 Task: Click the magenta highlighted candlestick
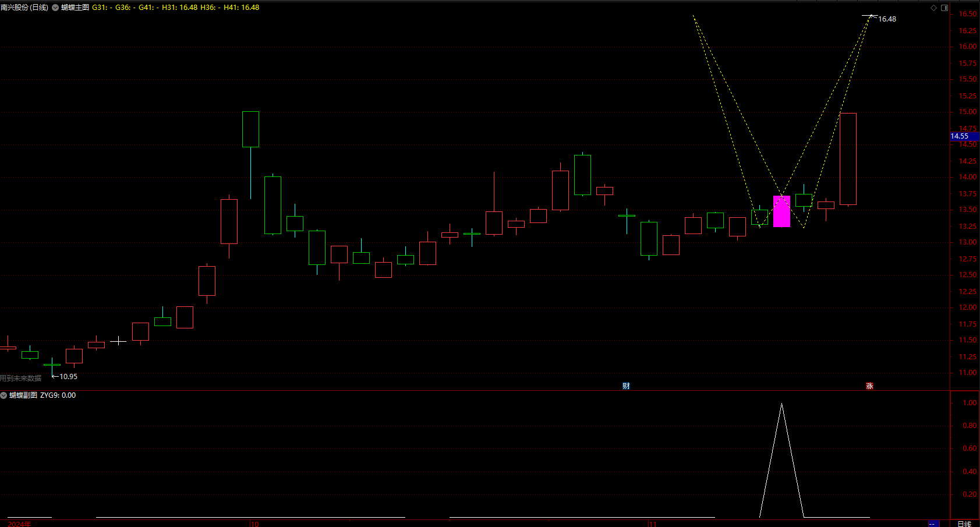coord(781,211)
